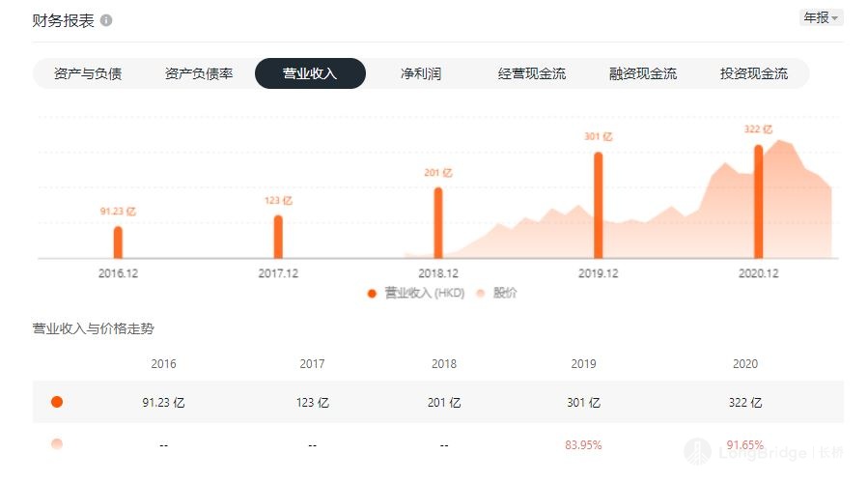Click the 2018 table column header

(x=444, y=364)
